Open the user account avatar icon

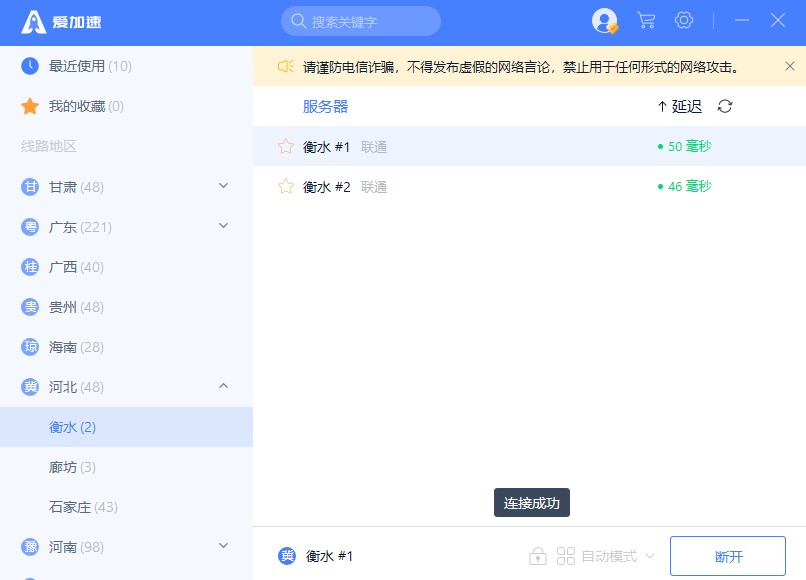point(604,21)
